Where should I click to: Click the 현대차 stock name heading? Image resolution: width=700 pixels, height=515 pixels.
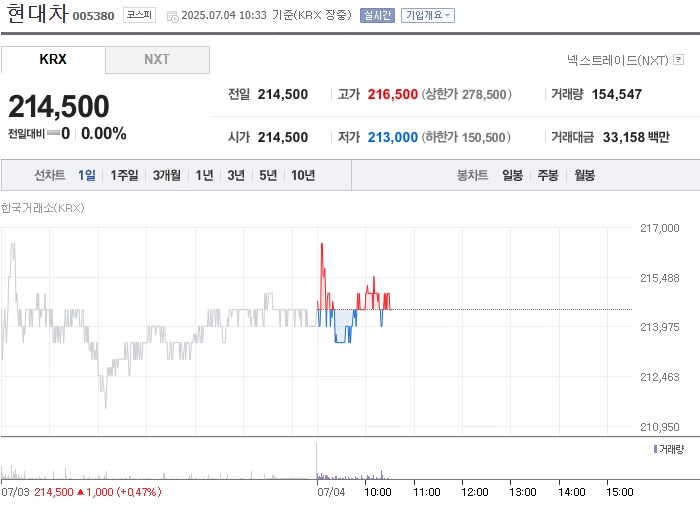(38, 13)
